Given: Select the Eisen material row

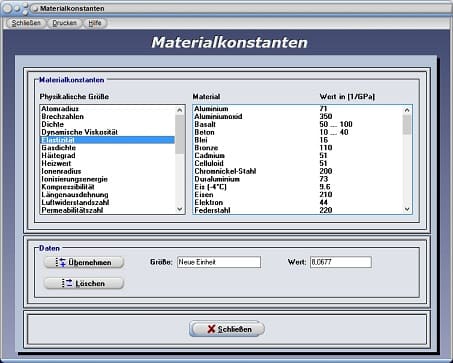Looking at the screenshot, I should (298, 195).
